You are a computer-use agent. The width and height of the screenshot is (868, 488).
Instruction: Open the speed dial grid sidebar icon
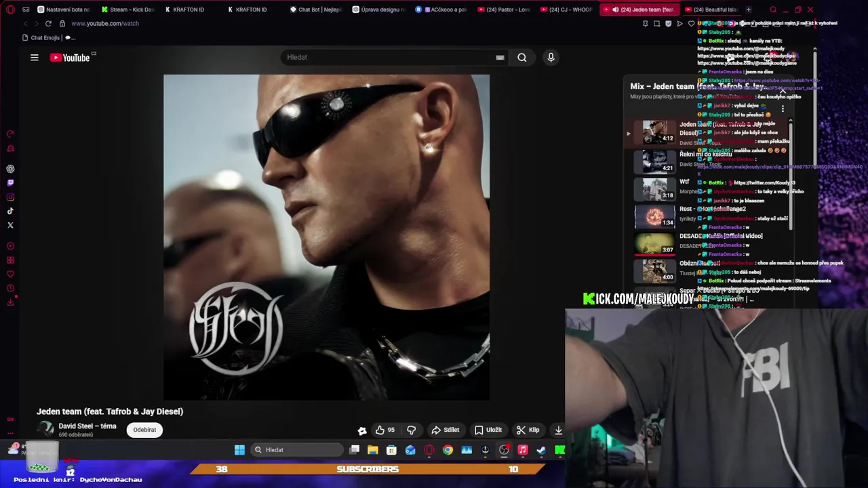[x=10, y=260]
